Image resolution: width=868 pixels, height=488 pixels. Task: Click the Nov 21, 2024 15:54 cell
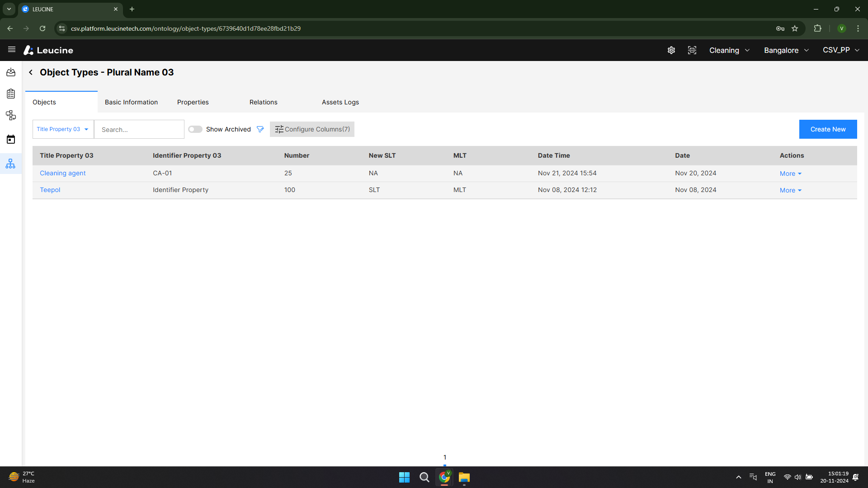567,173
